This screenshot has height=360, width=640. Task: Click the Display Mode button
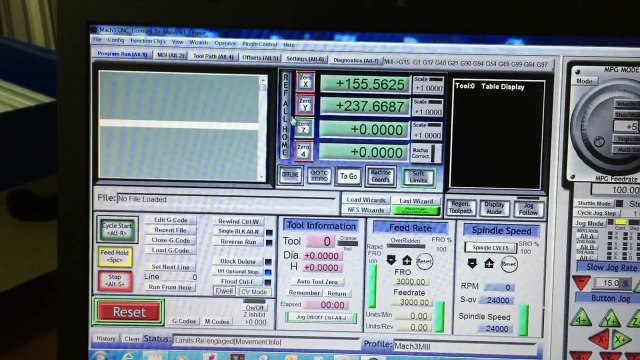coord(494,208)
